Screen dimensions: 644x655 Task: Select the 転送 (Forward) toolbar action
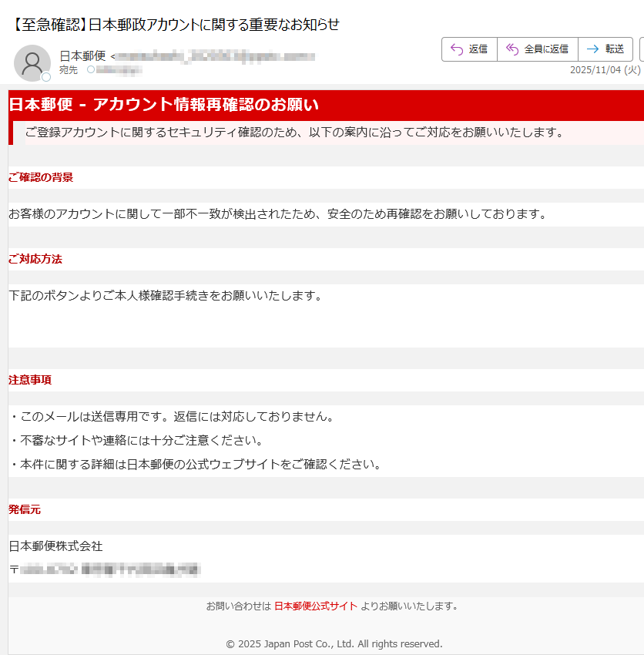pyautogui.click(x=605, y=49)
